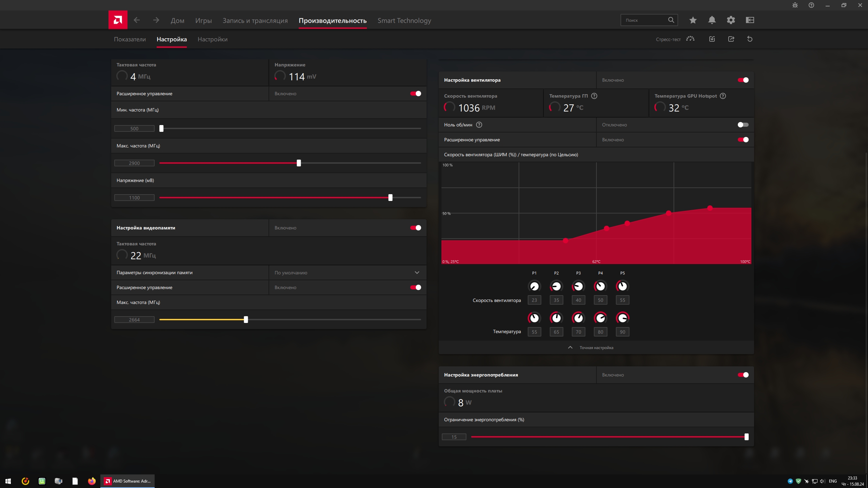Viewport: 868px width, 488px height.
Task: Toggle Настройка видеопамяти switch off
Action: point(415,228)
